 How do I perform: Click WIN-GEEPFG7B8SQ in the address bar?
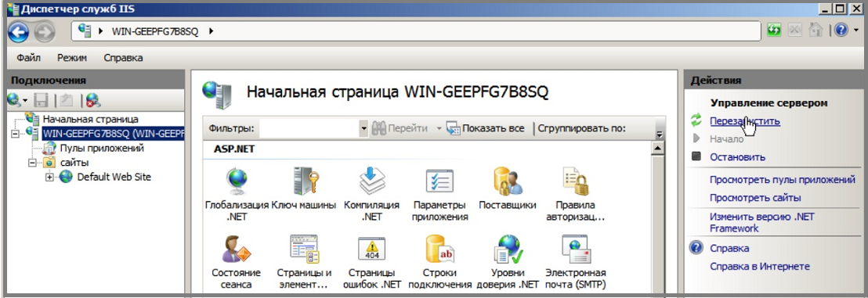click(x=155, y=31)
